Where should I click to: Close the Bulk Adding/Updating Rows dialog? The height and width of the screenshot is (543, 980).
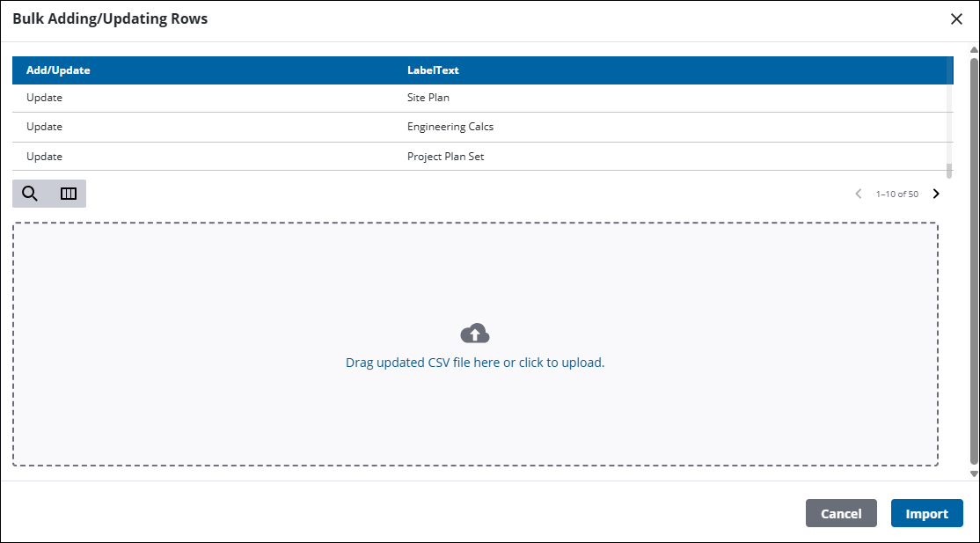coord(956,19)
